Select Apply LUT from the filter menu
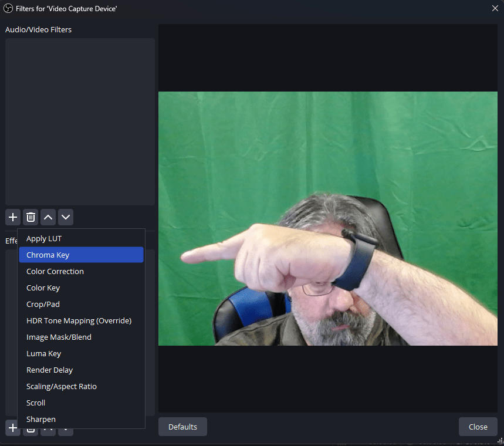 [44, 239]
